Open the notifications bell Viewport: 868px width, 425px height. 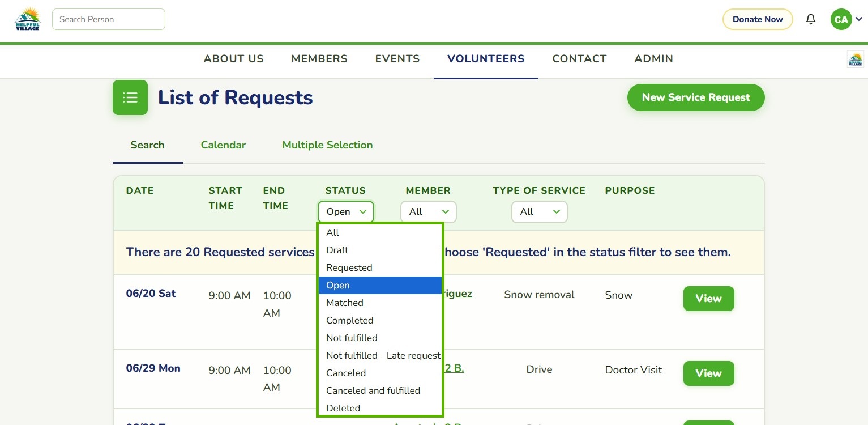(x=811, y=19)
